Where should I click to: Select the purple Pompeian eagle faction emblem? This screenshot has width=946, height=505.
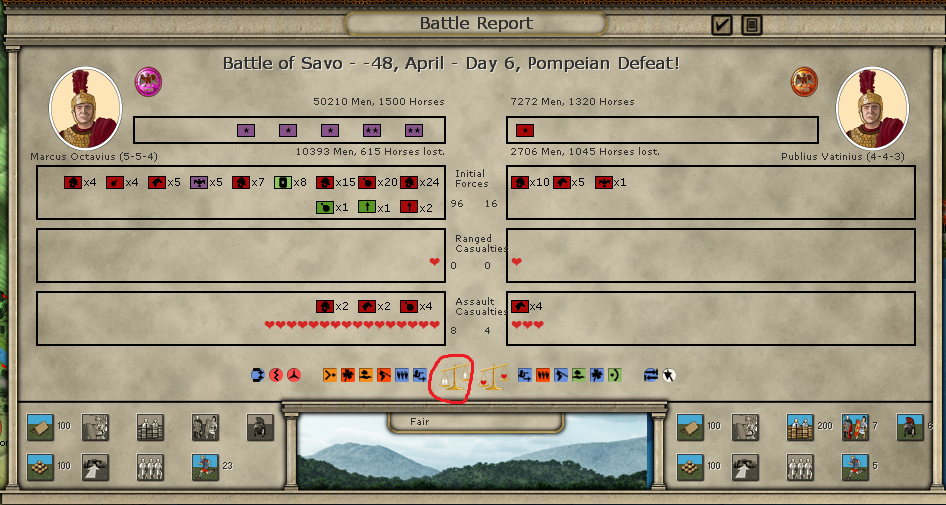pos(148,81)
